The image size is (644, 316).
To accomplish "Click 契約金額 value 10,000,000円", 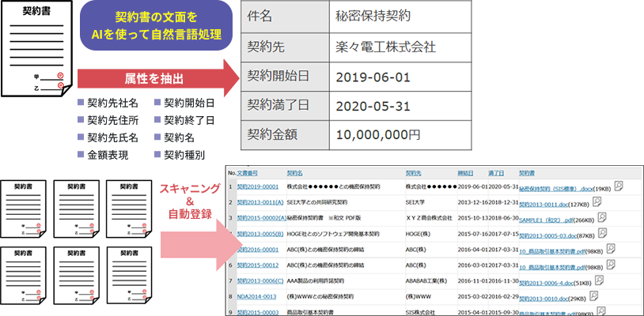I will pyautogui.click(x=378, y=135).
